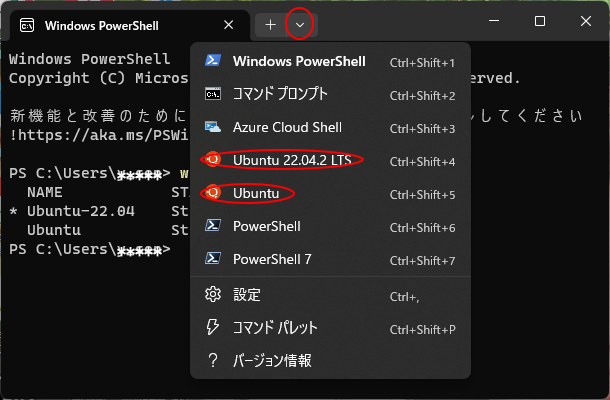Click the NAME column header in output
610x400 pixels.
[x=45, y=192]
